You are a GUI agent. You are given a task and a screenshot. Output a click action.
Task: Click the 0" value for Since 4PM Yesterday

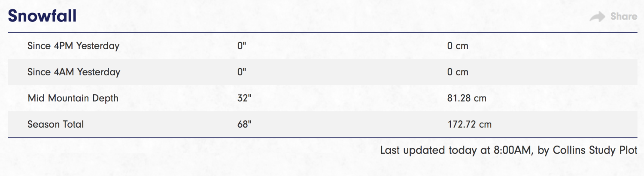click(242, 46)
